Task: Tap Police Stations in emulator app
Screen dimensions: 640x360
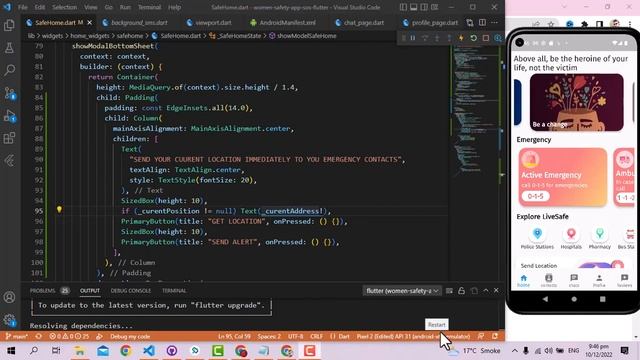Action: tap(537, 238)
